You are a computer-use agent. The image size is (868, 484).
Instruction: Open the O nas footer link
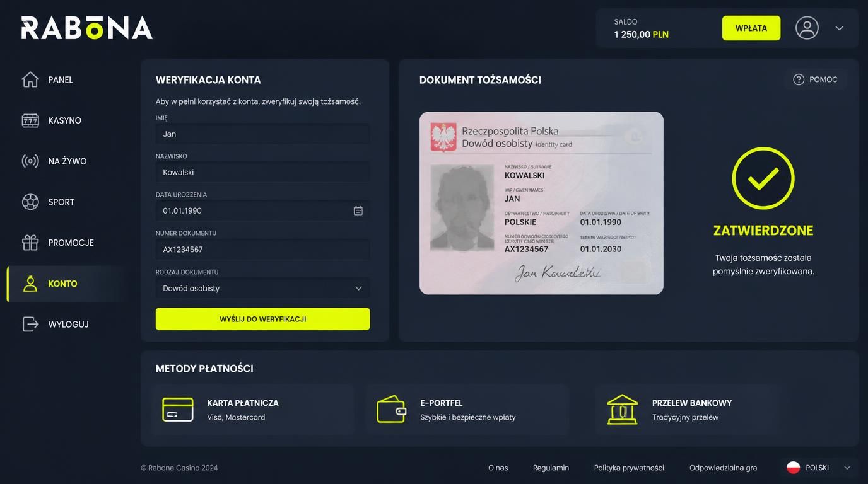pos(498,468)
